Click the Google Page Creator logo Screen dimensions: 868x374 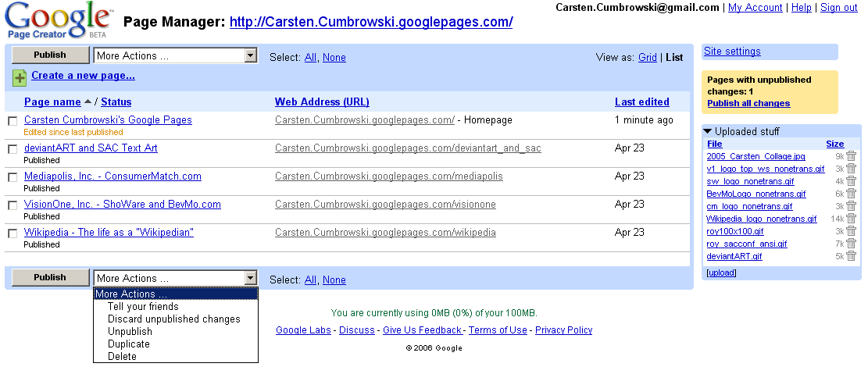click(x=58, y=21)
